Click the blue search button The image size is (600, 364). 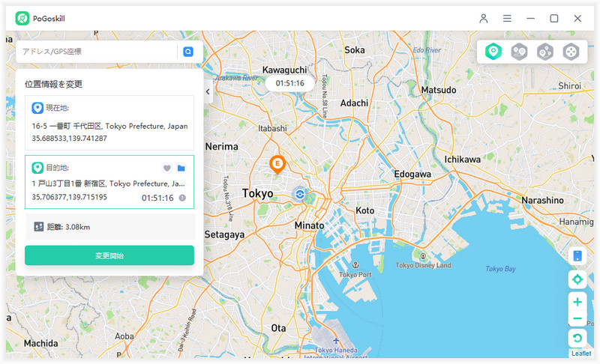pyautogui.click(x=188, y=52)
